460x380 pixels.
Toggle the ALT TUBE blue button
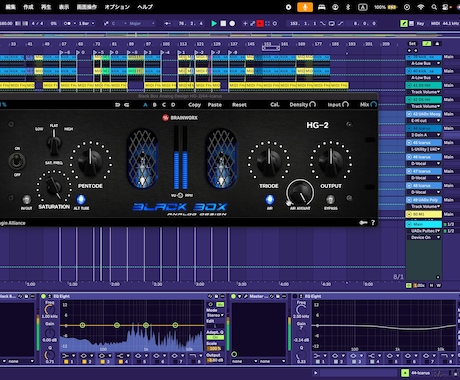click(x=81, y=199)
